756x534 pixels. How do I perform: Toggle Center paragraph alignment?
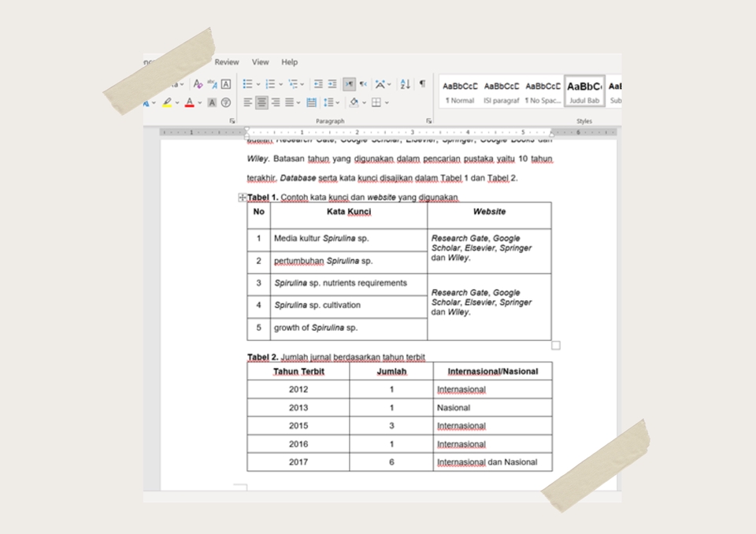coord(261,102)
